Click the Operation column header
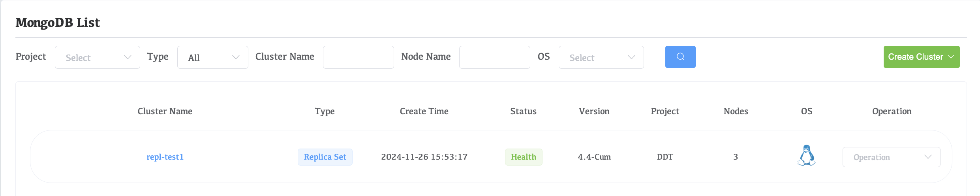Image resolution: width=980 pixels, height=196 pixels. (892, 111)
